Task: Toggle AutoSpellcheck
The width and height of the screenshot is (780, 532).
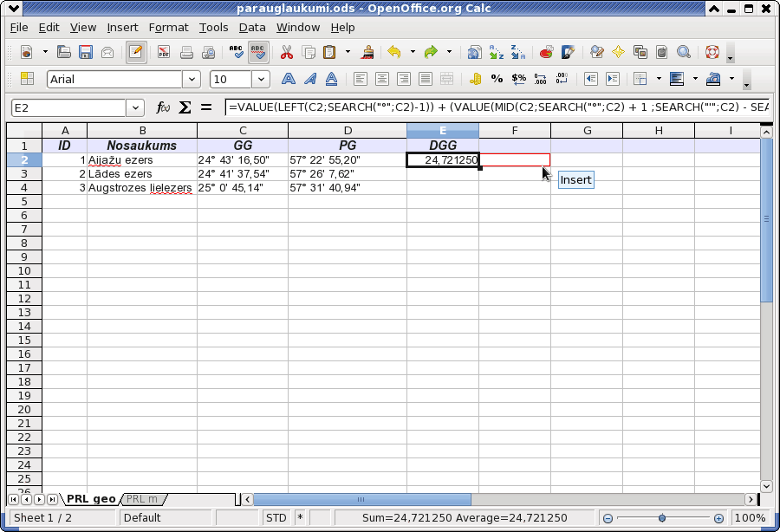Action: [x=258, y=52]
